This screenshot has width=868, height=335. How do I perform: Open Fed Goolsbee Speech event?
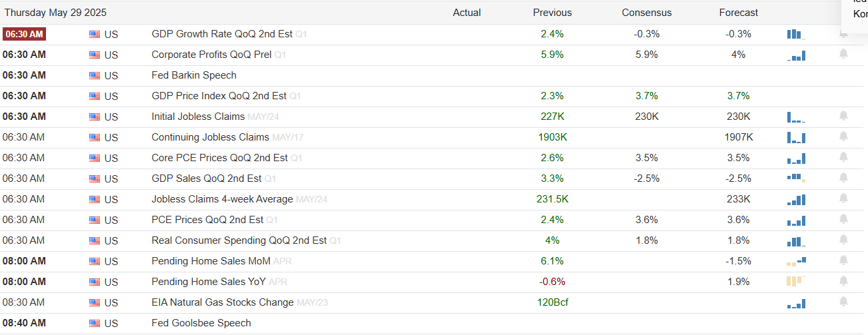(x=201, y=323)
